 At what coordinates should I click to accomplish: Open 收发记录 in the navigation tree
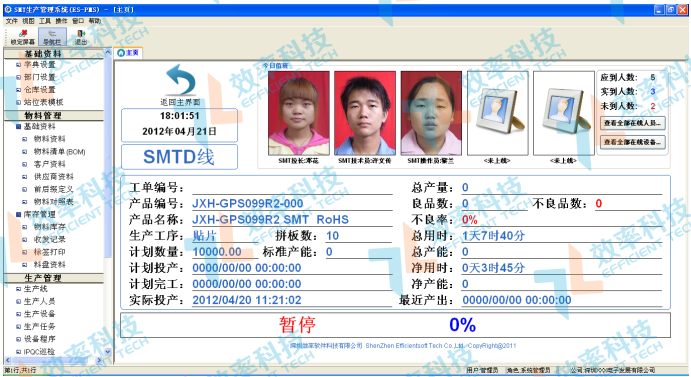tap(49, 240)
